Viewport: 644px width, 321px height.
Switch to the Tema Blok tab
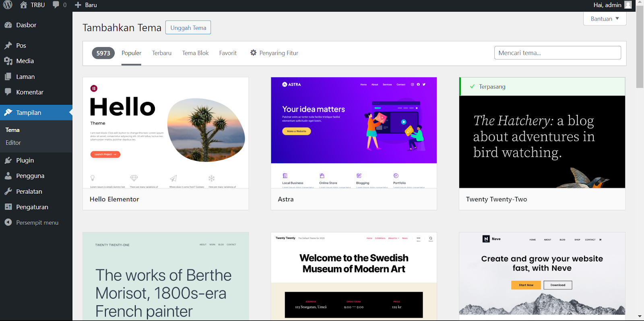tap(195, 53)
